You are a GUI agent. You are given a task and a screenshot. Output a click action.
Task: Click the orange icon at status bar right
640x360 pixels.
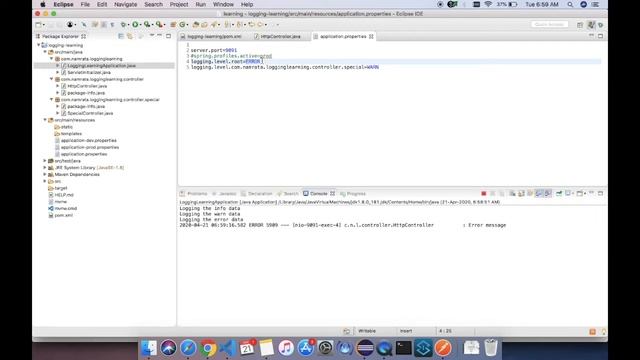593,331
